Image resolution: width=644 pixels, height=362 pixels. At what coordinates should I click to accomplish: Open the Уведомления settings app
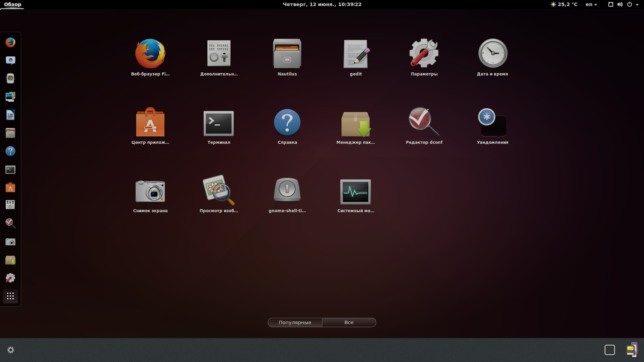(x=492, y=123)
